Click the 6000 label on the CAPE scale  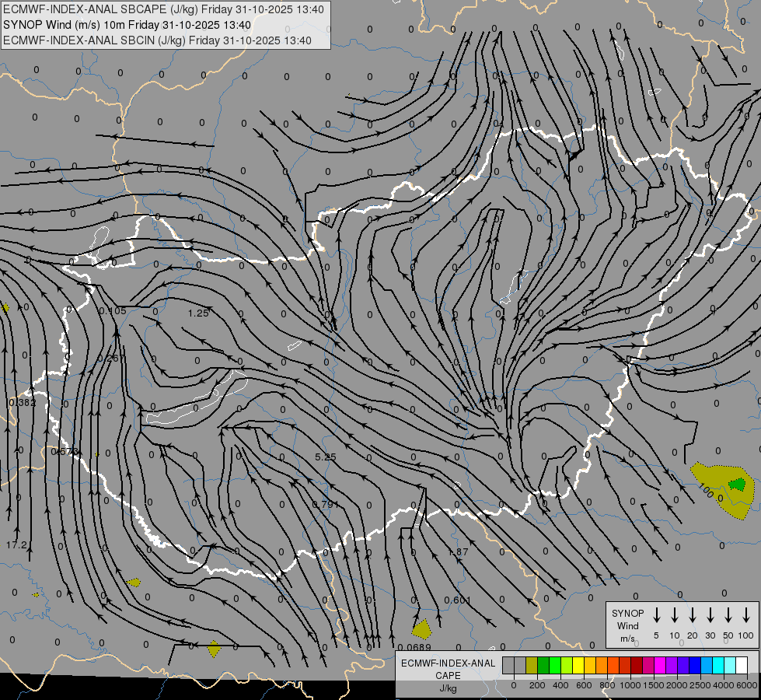[746, 685]
